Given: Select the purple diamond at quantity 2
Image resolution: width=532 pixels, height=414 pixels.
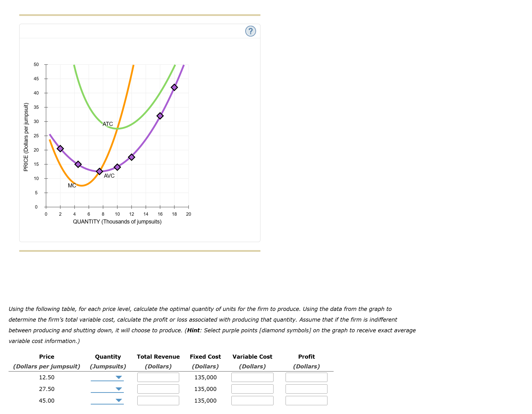Looking at the screenshot, I should 60,148.
